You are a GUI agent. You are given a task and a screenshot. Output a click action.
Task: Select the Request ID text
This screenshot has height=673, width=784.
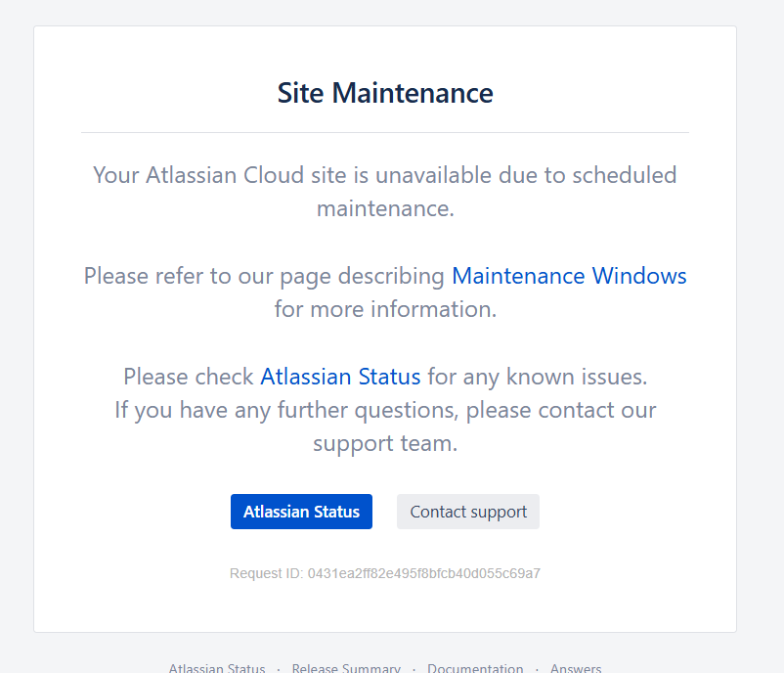pos(384,573)
